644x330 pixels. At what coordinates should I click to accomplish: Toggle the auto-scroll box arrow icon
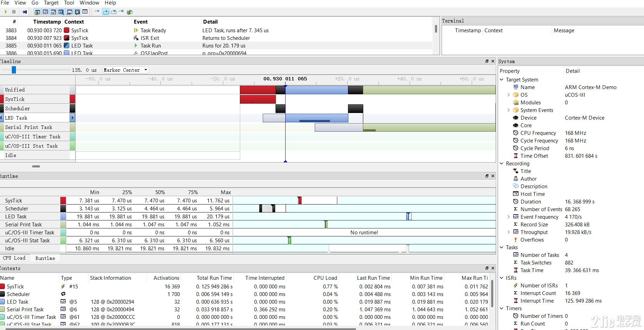coord(106,12)
